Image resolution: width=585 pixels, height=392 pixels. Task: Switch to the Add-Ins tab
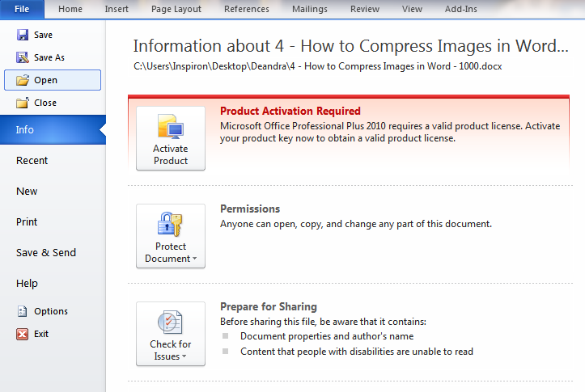coord(460,10)
